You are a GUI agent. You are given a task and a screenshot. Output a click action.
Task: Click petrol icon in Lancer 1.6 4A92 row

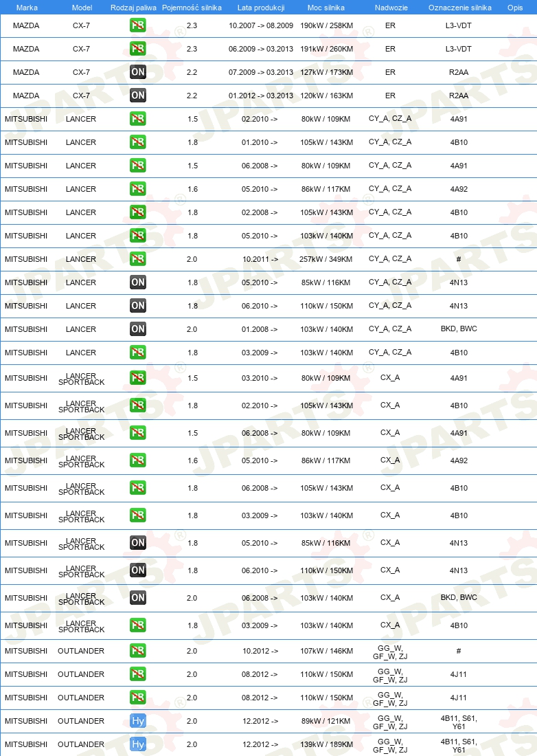tap(138, 189)
